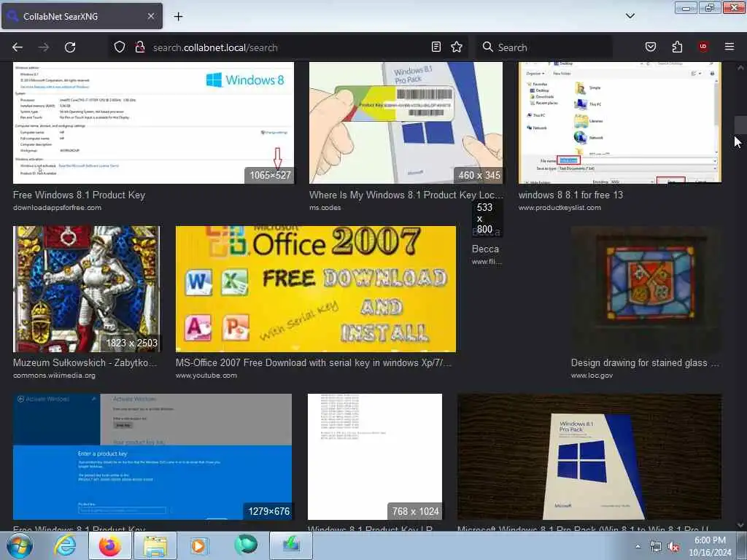747x560 pixels.
Task: Open network status tray icon
Action: [656, 547]
